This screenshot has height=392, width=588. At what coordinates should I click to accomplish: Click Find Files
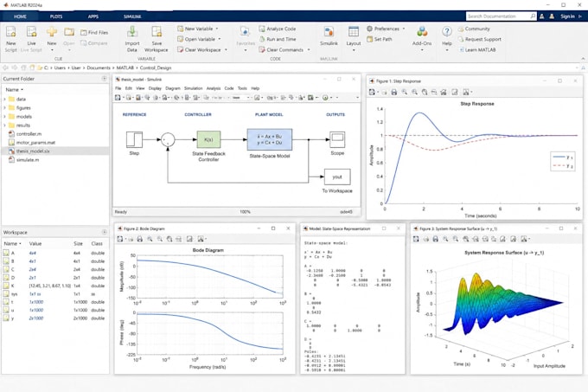point(94,33)
